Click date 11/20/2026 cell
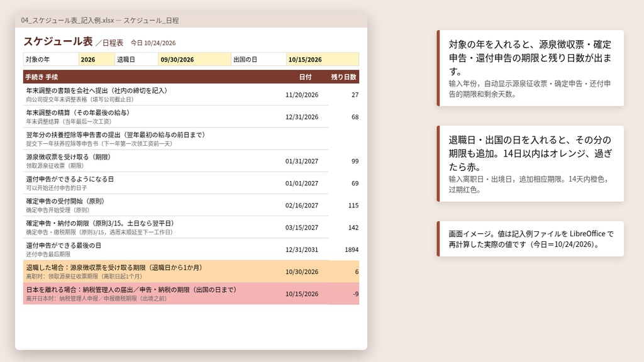This screenshot has height=362, width=644. tap(302, 95)
